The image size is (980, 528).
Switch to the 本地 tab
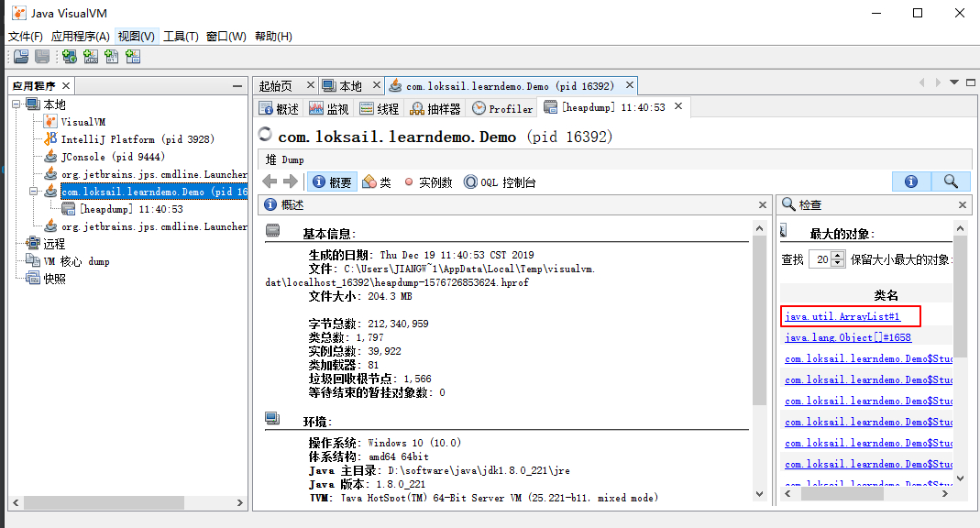pos(350,86)
